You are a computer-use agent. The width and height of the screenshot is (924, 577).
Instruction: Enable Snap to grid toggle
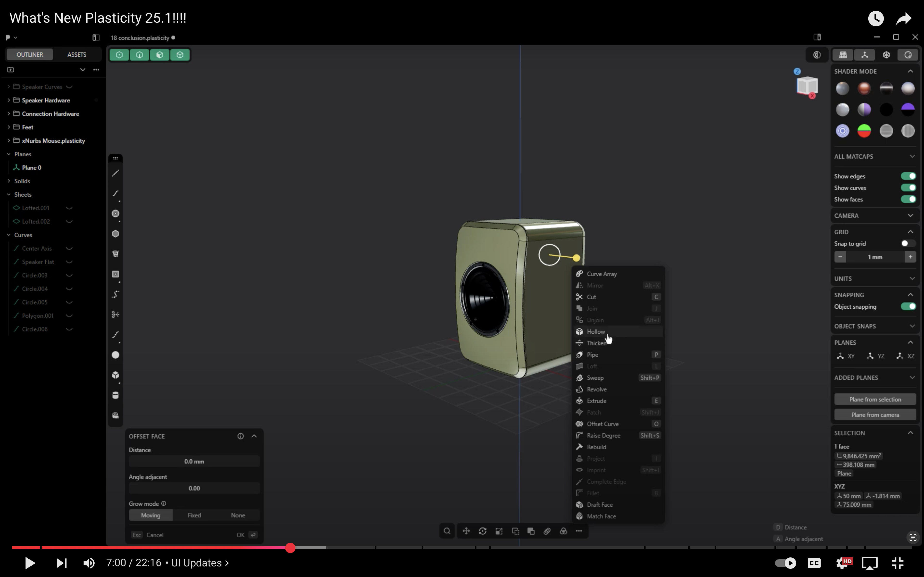point(908,243)
